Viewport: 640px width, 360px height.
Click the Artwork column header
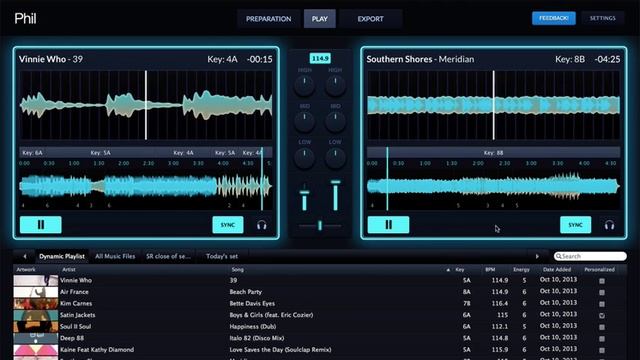tap(26, 269)
